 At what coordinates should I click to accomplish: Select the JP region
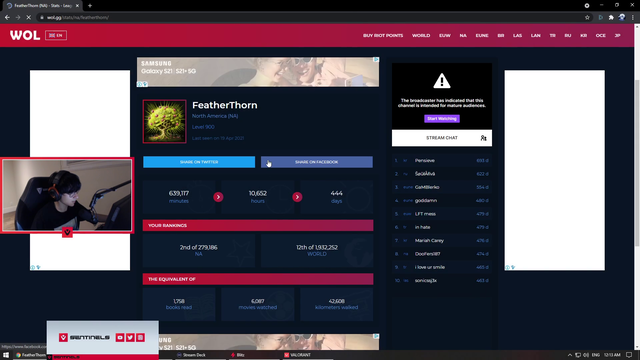pos(618,36)
